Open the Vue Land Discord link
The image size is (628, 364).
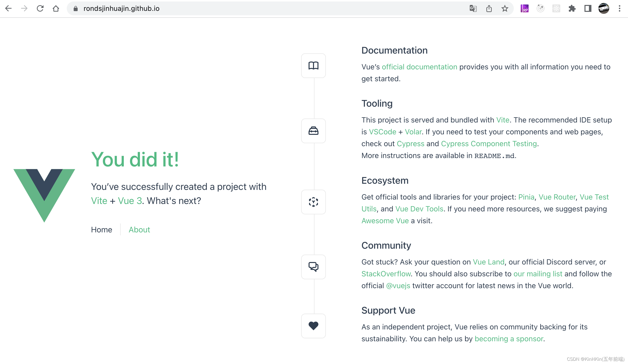pyautogui.click(x=489, y=262)
